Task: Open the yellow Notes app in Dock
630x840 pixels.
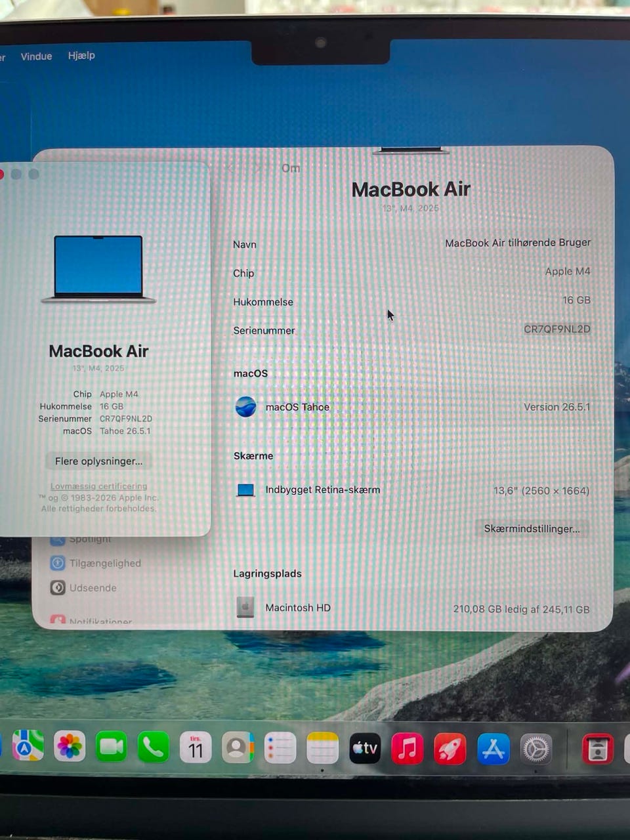Action: point(322,748)
